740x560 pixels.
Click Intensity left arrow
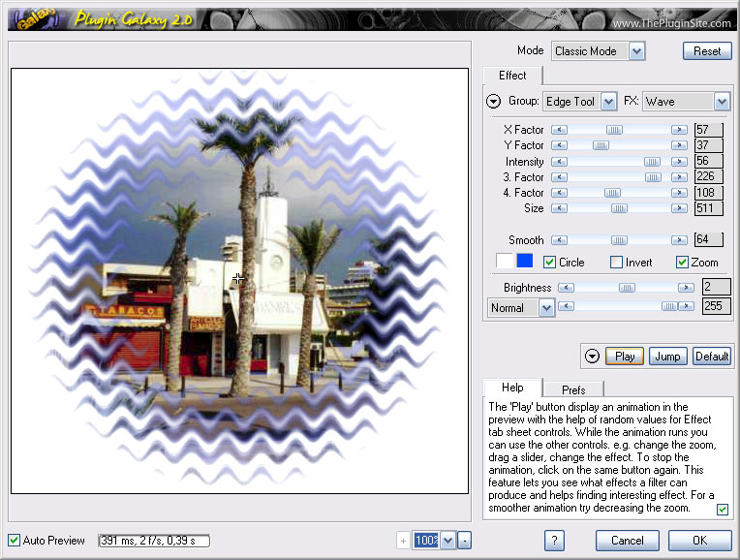click(x=559, y=162)
